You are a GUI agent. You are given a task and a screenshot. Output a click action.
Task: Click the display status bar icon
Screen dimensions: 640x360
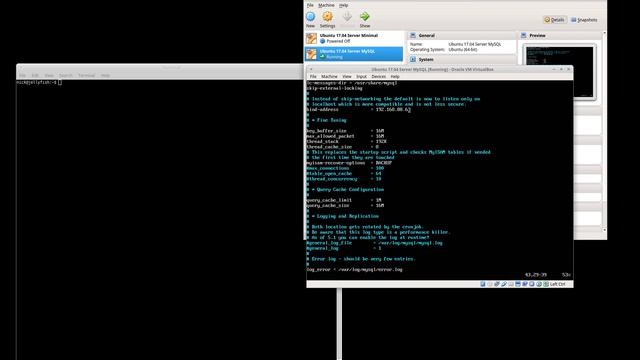(518, 284)
